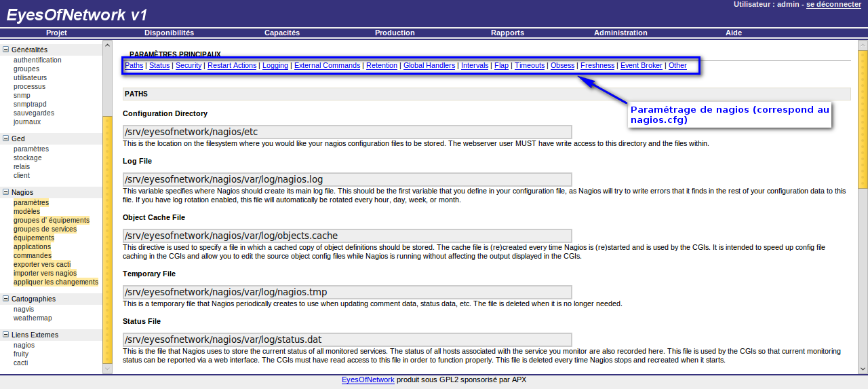
Task: Click the sidebar scrollbar up arrow
Action: coord(107,45)
